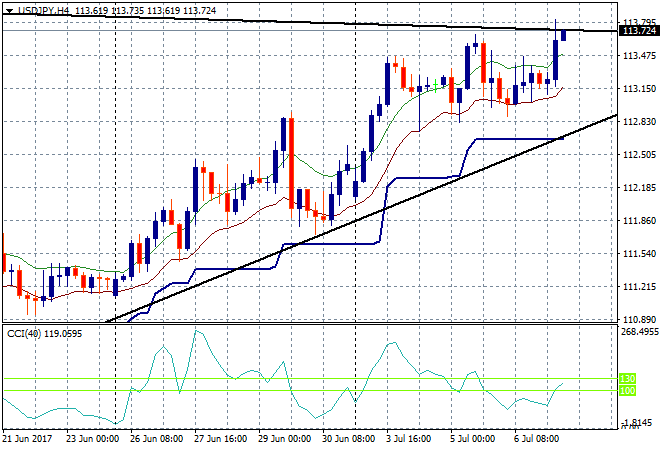Click the green 130 level label
Viewport: 660px width, 450px height.
coord(627,378)
